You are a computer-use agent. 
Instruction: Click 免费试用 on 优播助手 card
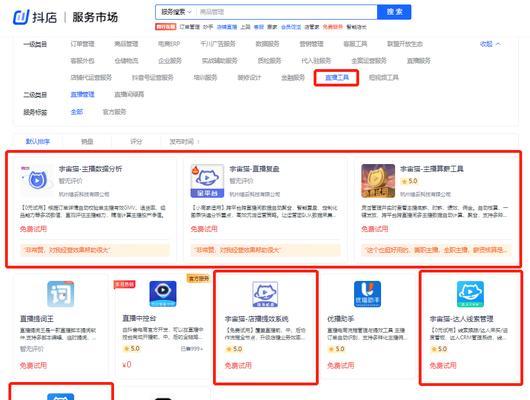[340, 366]
